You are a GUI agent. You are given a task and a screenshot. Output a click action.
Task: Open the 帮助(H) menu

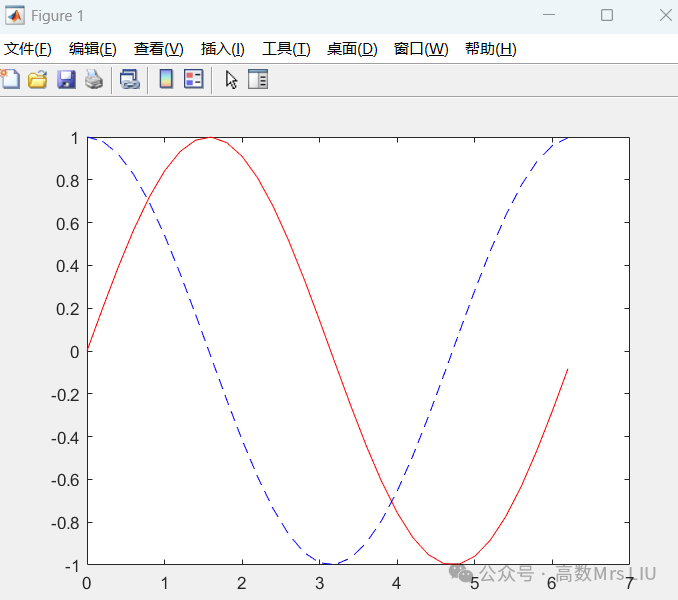point(491,49)
